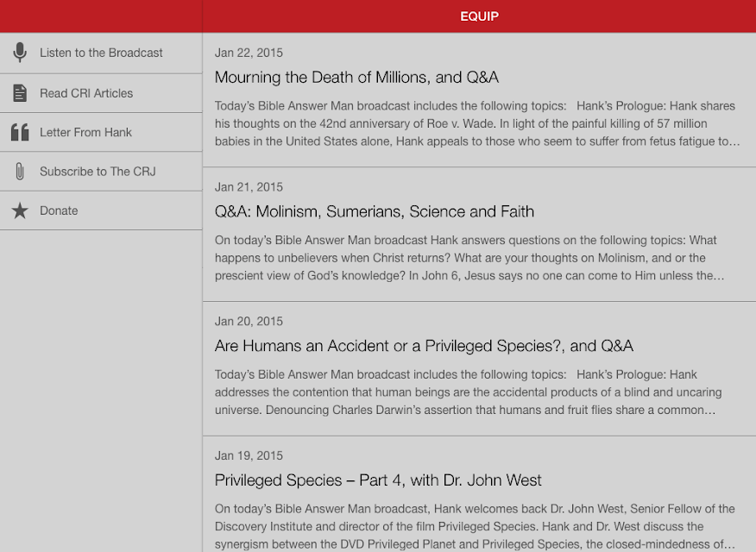756x552 pixels.
Task: Open Q&A: Molinism, Sumerians, Science and Faith
Action: tap(375, 211)
